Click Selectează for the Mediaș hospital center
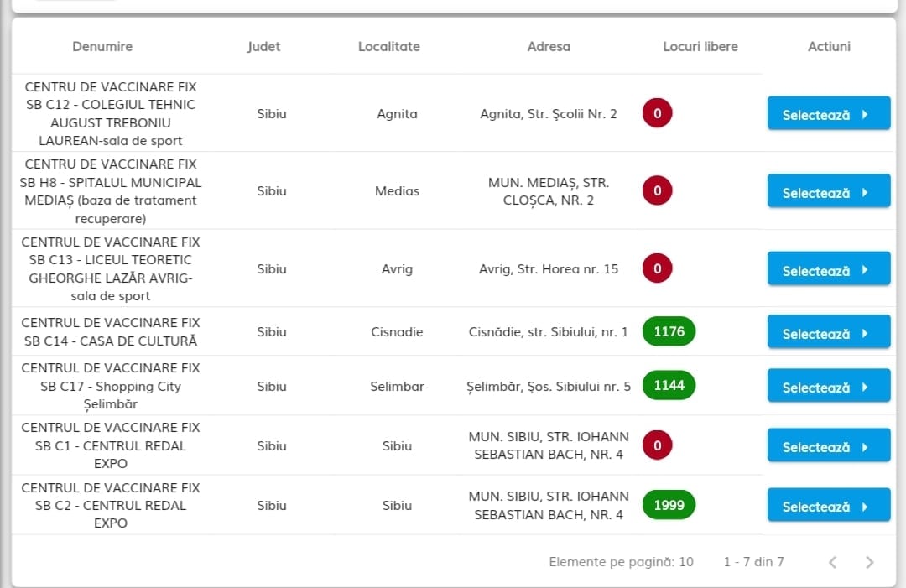This screenshot has height=588, width=906. tap(829, 191)
